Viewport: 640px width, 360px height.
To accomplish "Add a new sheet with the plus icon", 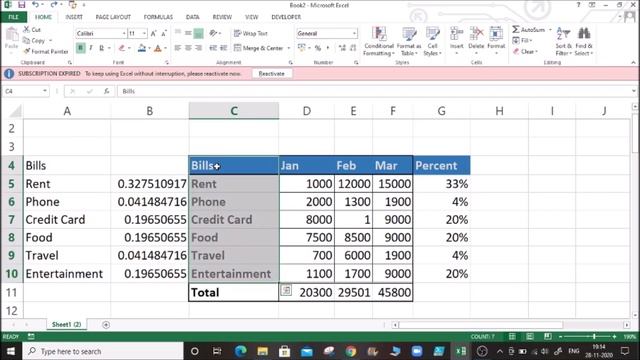I will click(x=106, y=325).
